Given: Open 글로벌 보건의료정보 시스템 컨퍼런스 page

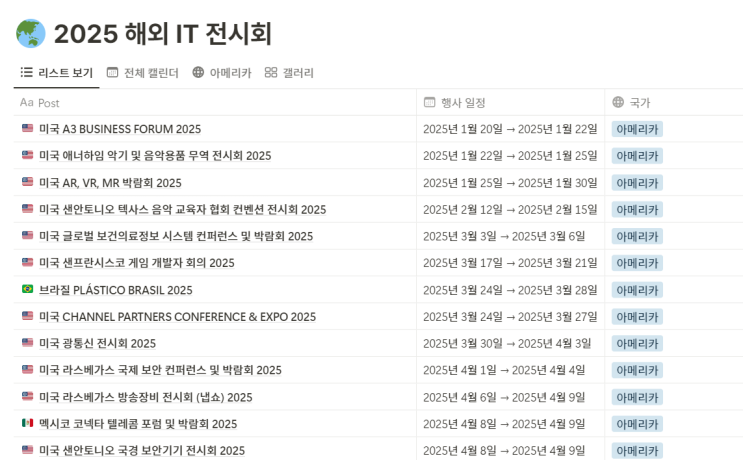Looking at the screenshot, I should 176,236.
